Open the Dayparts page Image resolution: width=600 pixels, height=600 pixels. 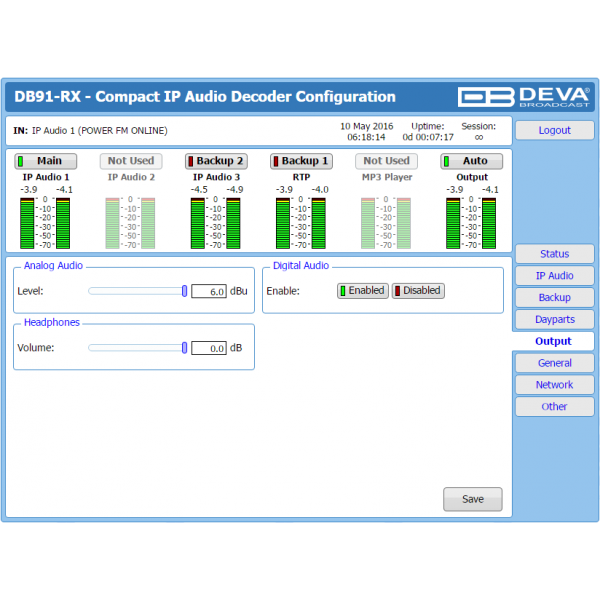554,319
